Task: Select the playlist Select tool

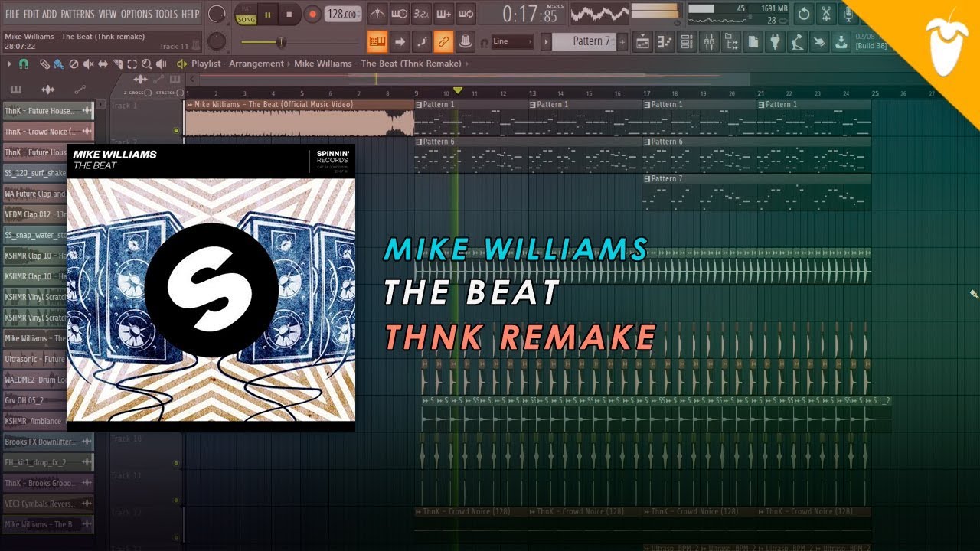Action: [x=132, y=64]
